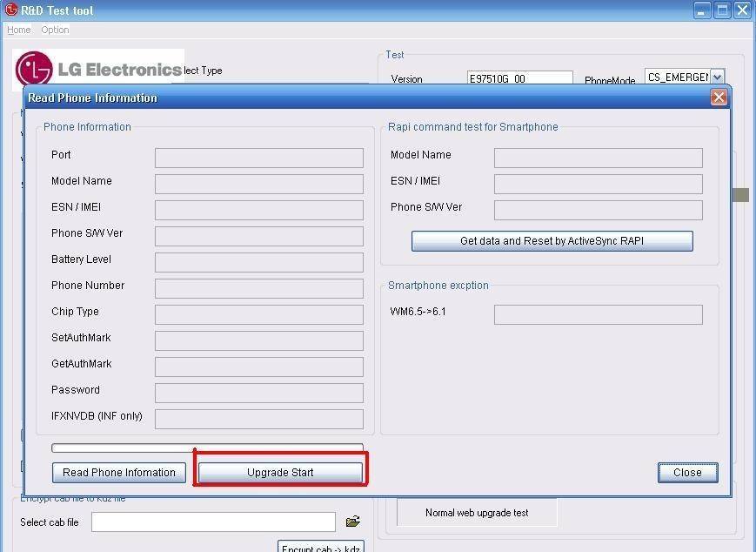The height and width of the screenshot is (552, 756).
Task: Click the Read Phone Infomation button
Action: [x=119, y=473]
